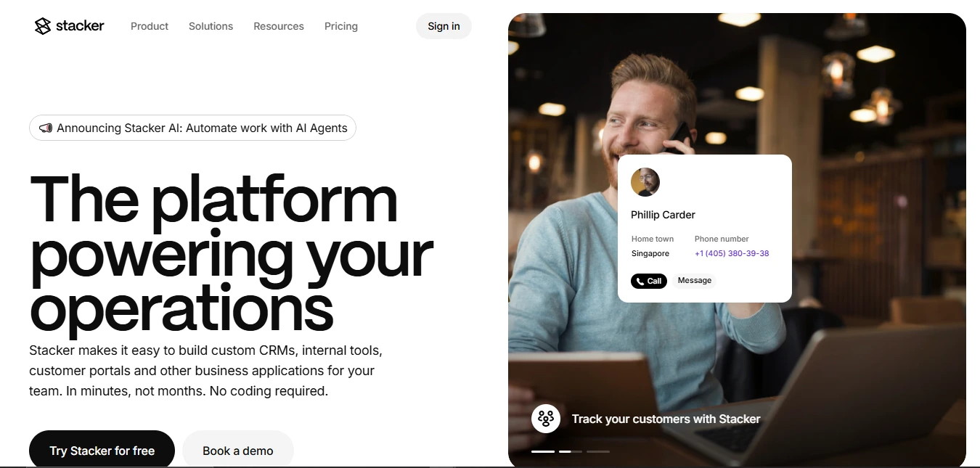Go to the Pricing page
Viewport: 980px width, 468px height.
(341, 26)
